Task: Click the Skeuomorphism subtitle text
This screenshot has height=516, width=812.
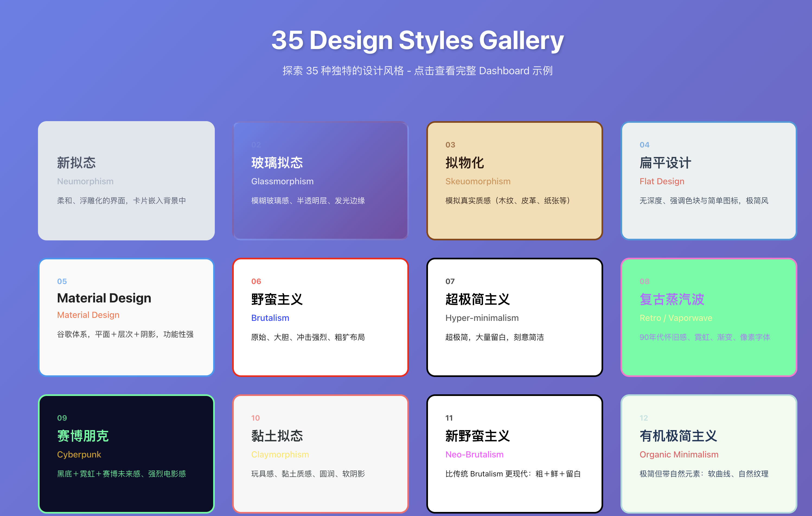Action: point(478,181)
